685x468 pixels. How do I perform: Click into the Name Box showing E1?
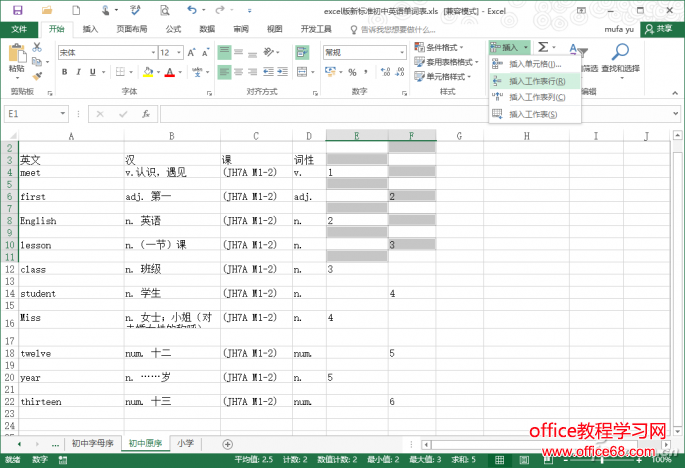[31, 114]
